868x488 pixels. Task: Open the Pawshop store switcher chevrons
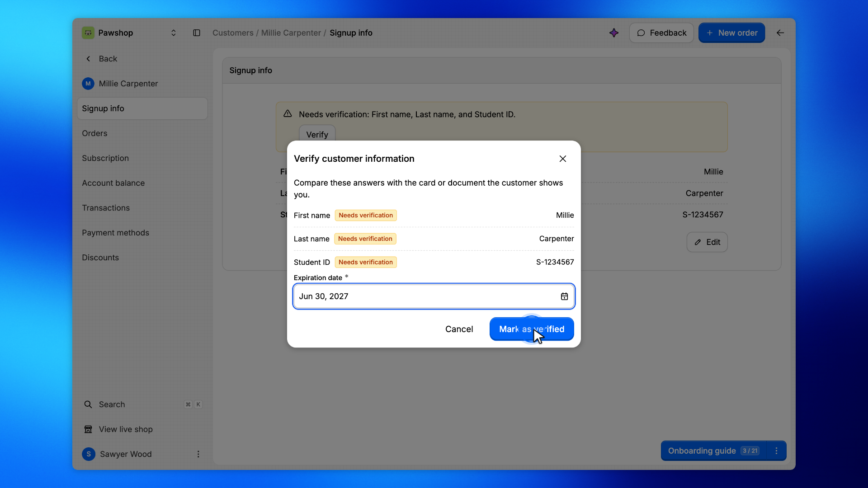click(173, 33)
